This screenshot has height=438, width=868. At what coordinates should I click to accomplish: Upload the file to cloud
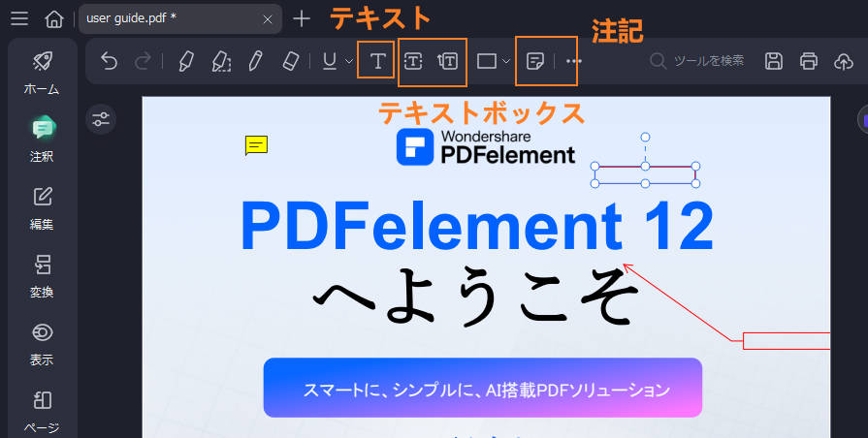coord(843,61)
